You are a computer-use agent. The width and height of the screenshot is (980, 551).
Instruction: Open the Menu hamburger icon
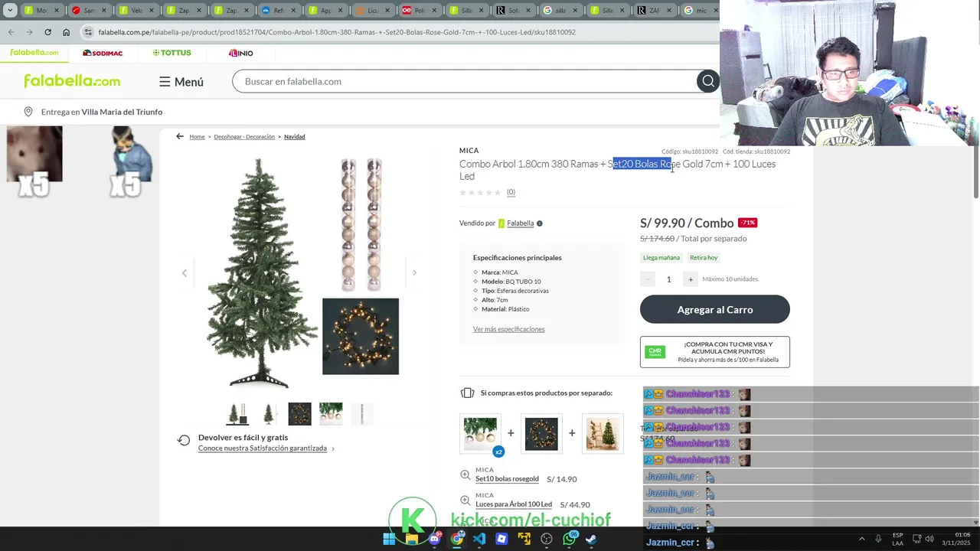click(165, 81)
